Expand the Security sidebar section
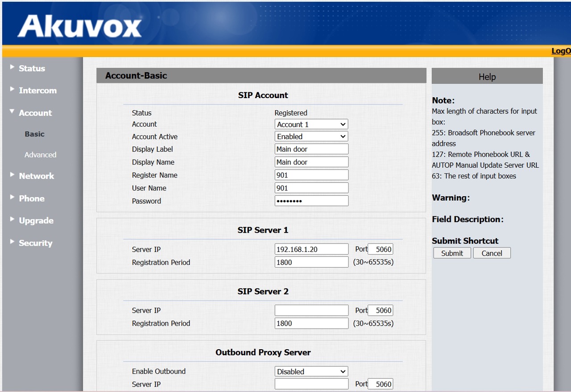The width and height of the screenshot is (571, 392). click(35, 243)
